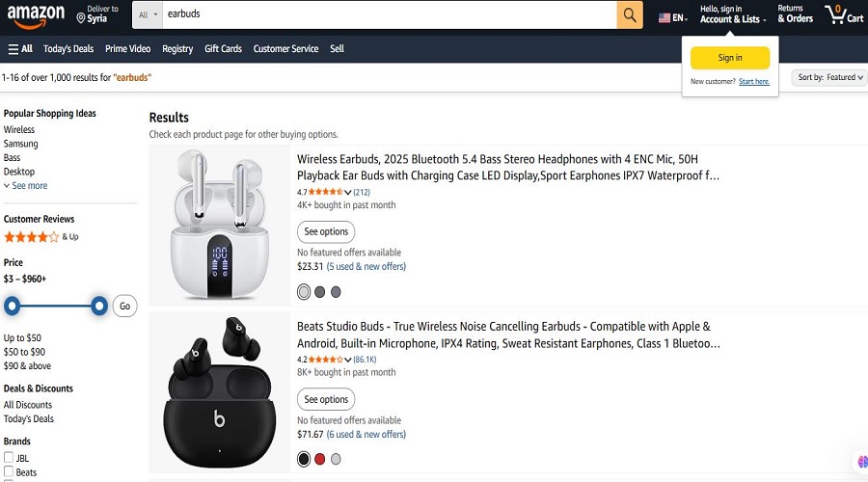
Task: Click the Amazon logo
Action: point(35,15)
